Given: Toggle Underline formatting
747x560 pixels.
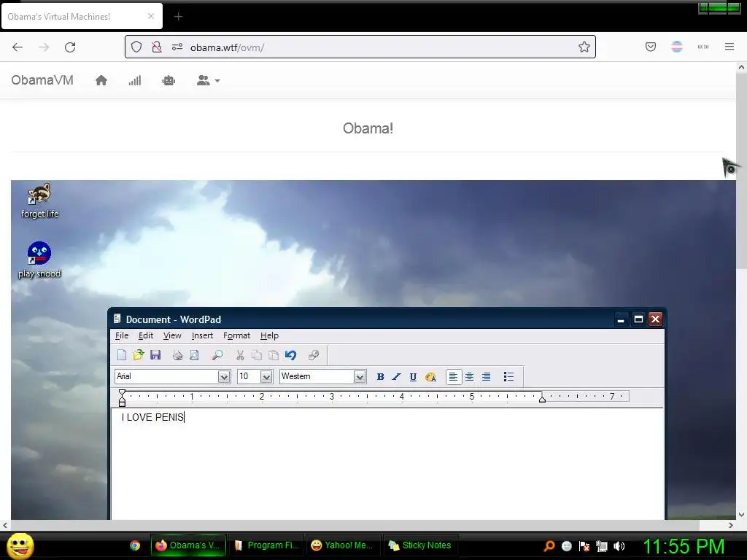Looking at the screenshot, I should [x=413, y=377].
